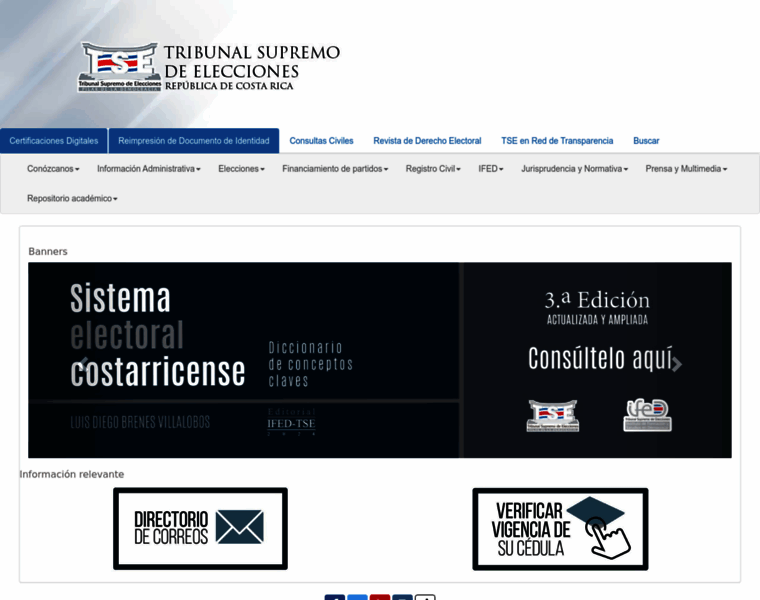Click the IFED logo inside the banner
760x600 pixels.
pos(647,415)
